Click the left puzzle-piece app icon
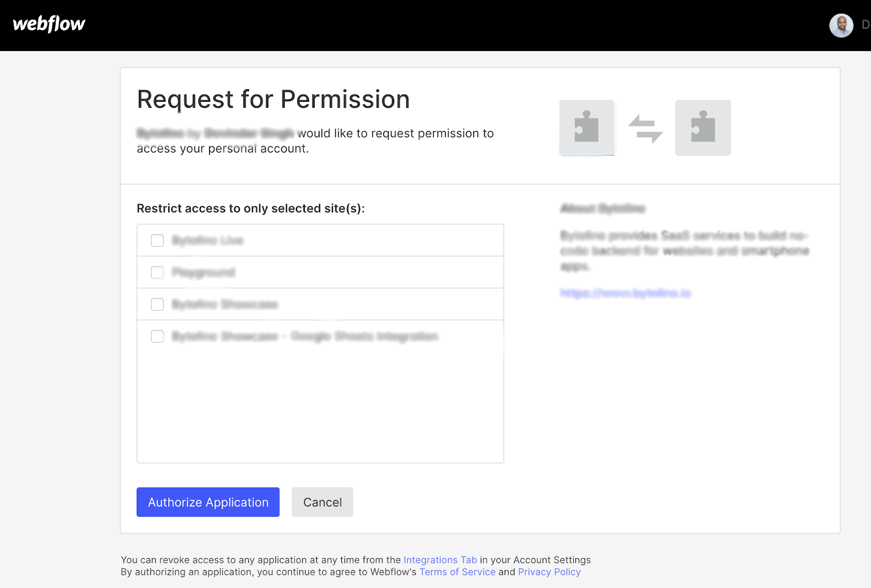871x588 pixels. click(x=587, y=127)
